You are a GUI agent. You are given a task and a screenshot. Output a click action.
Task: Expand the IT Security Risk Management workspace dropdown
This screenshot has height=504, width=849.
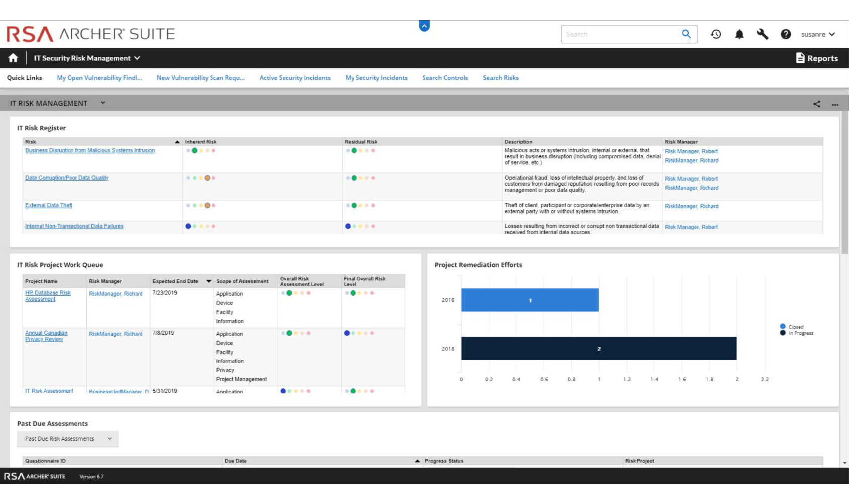pyautogui.click(x=136, y=58)
